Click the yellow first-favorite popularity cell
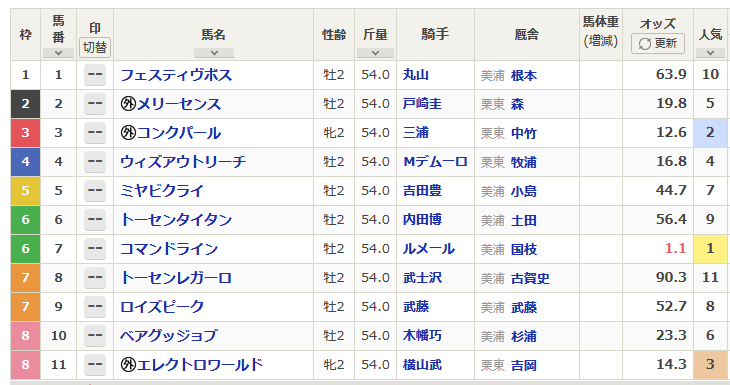730x385 pixels. (710, 249)
